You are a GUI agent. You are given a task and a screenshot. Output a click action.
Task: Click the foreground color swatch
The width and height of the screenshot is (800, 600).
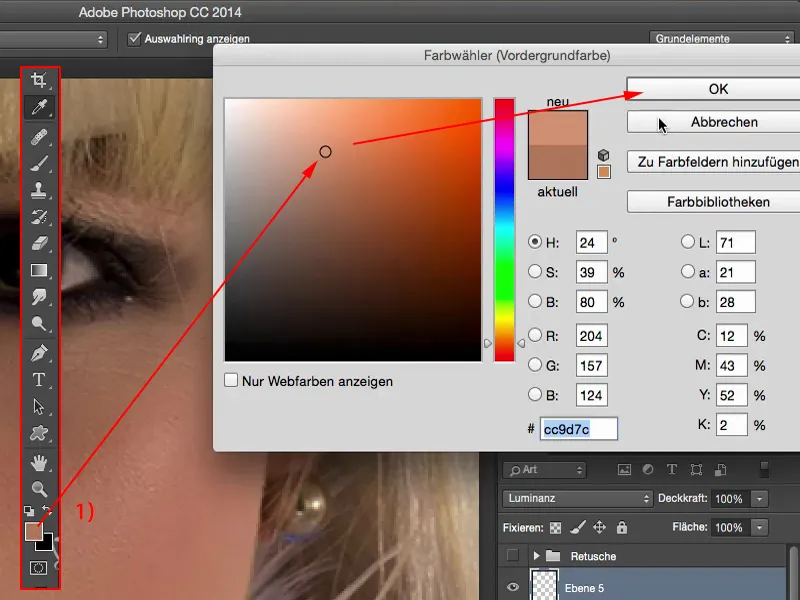(x=34, y=533)
